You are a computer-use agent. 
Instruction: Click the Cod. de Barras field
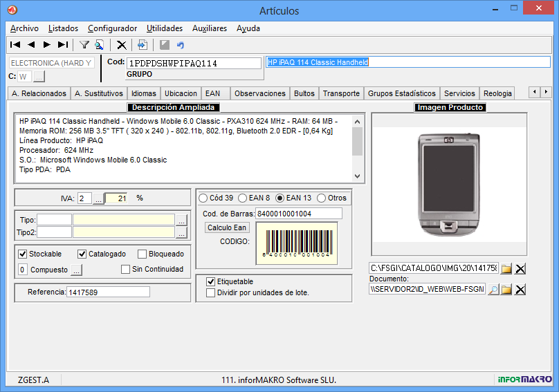299,214
